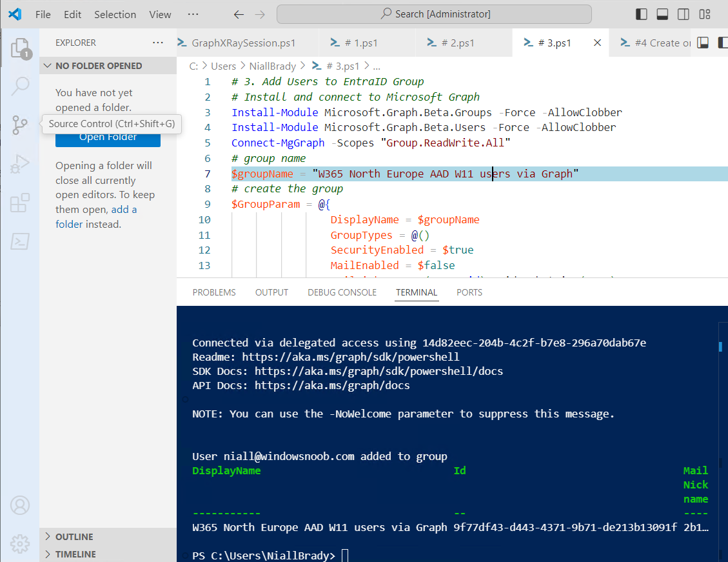
Task: Toggle the bottom panel visibility
Action: click(662, 14)
